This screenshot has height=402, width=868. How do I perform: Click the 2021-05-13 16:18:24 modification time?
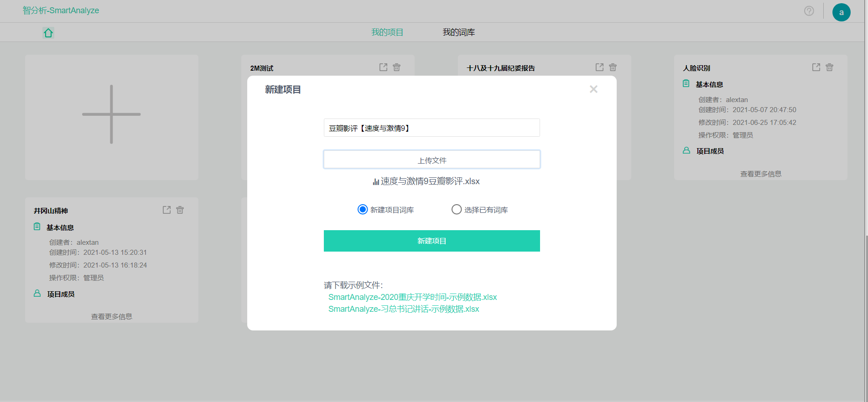pyautogui.click(x=115, y=265)
